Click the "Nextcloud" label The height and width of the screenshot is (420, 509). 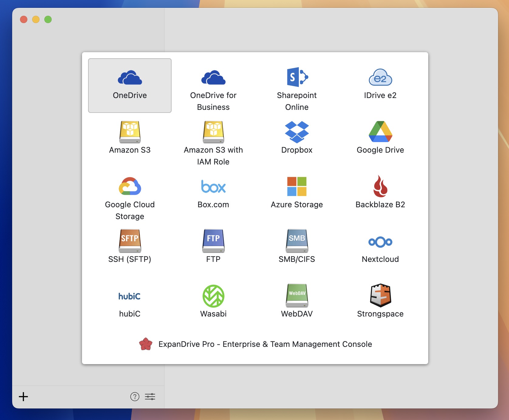(380, 259)
